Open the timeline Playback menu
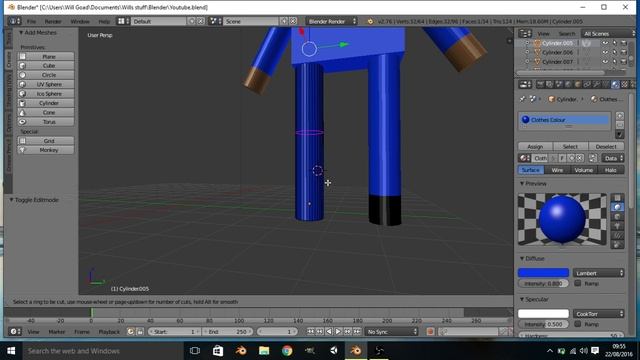 coord(109,332)
